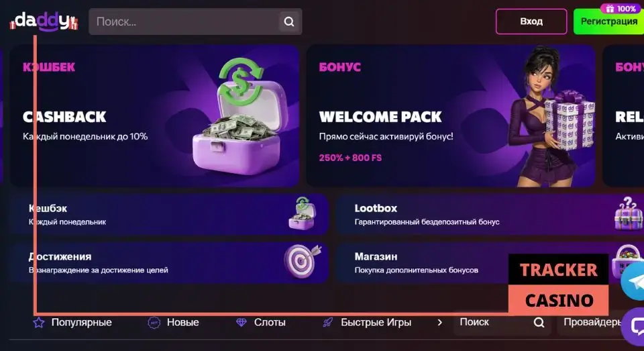This screenshot has width=644, height=351.
Task: Click the rocket icon beside Быстрые Игры
Action: click(x=328, y=322)
